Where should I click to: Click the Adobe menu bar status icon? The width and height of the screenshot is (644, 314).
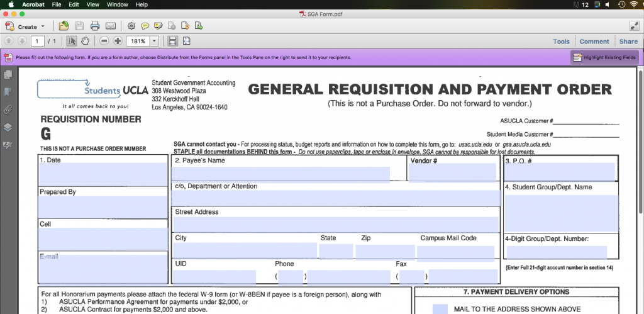pyautogui.click(x=575, y=4)
